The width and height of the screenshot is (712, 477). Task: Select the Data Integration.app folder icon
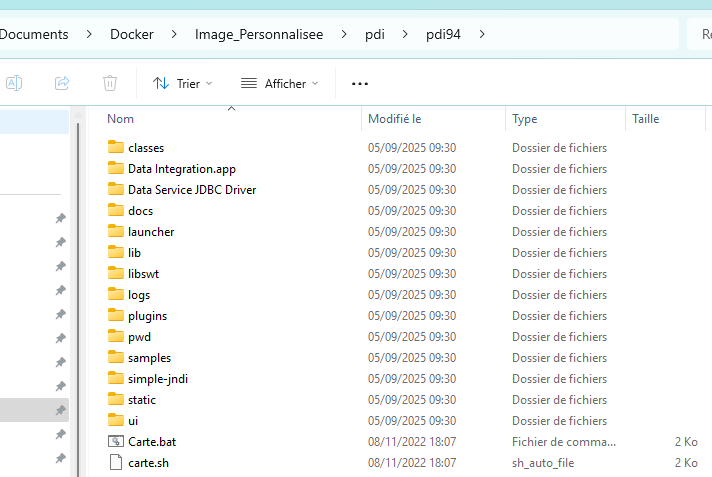[x=116, y=168]
